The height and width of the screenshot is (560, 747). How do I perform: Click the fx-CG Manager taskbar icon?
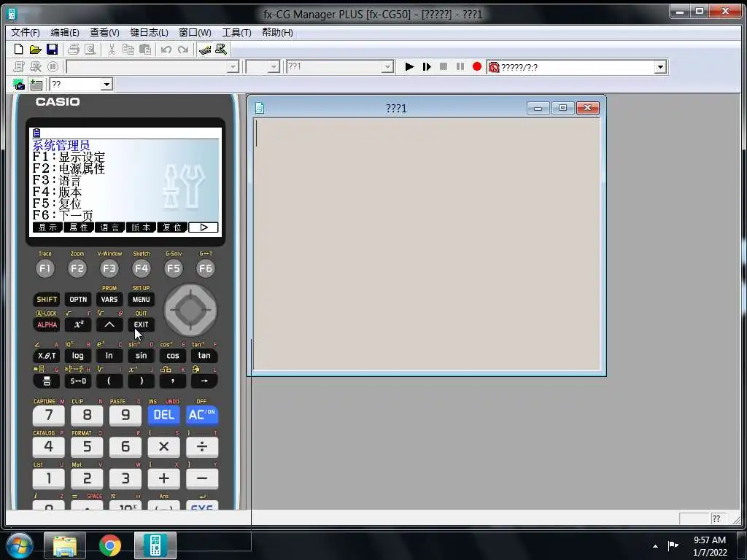pos(155,545)
